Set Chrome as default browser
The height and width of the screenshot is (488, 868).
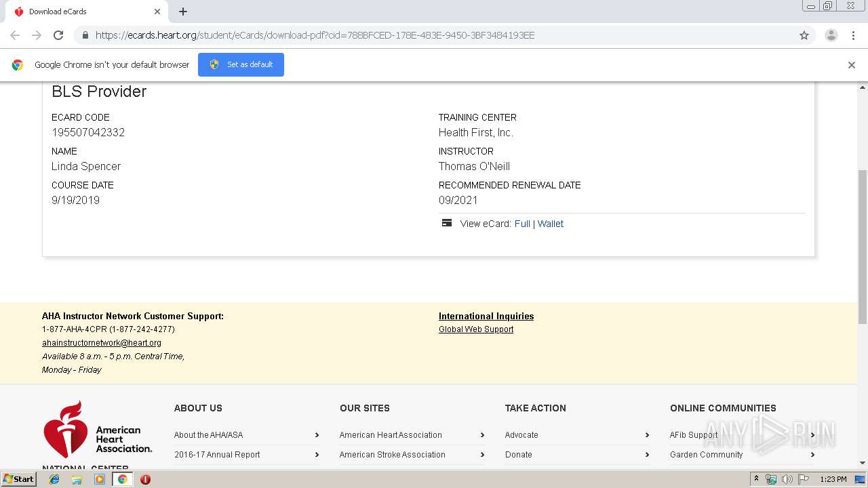pos(241,64)
